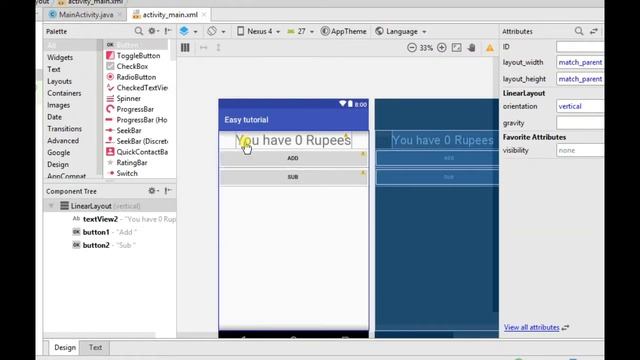Viewport: 640px width, 360px height.
Task: Switch to the Text tab
Action: coord(96,347)
